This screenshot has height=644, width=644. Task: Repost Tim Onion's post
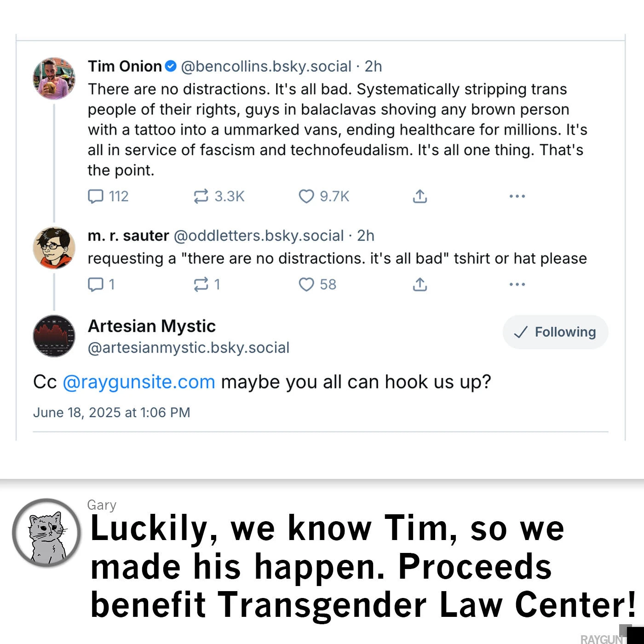pos(201,196)
